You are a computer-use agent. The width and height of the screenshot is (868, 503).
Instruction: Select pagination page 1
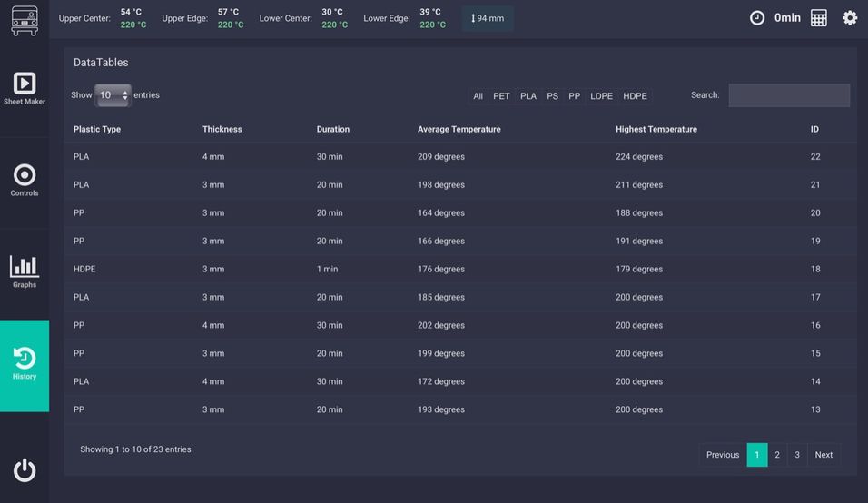tap(756, 455)
